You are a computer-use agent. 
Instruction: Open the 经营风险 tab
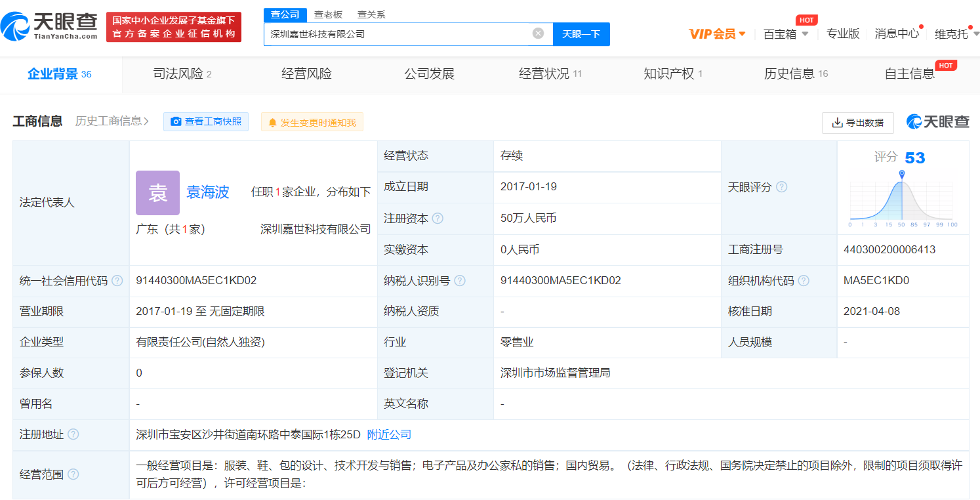[306, 74]
